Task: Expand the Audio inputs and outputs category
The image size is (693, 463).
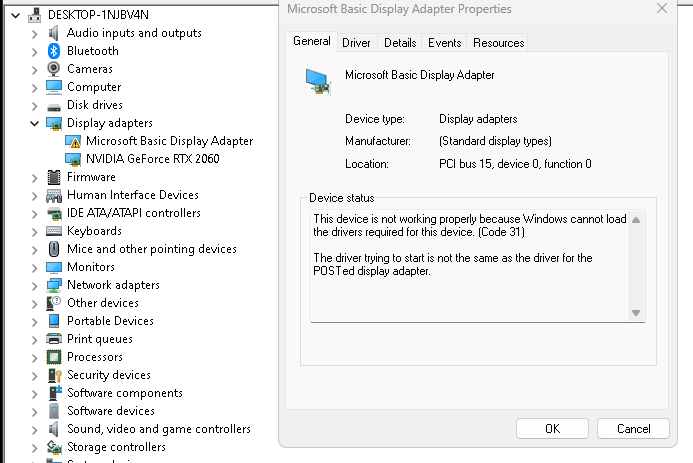Action: [34, 34]
